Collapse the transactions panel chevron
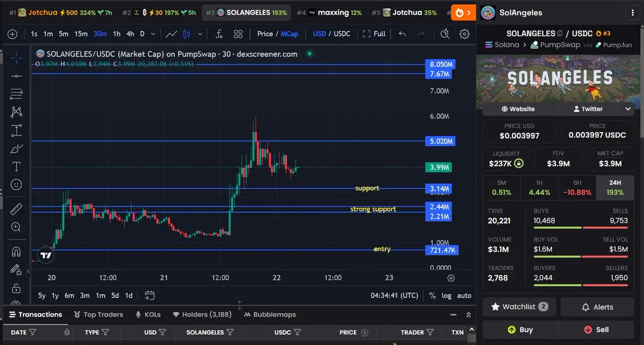Screen dimensions: 644x345 [469, 314]
